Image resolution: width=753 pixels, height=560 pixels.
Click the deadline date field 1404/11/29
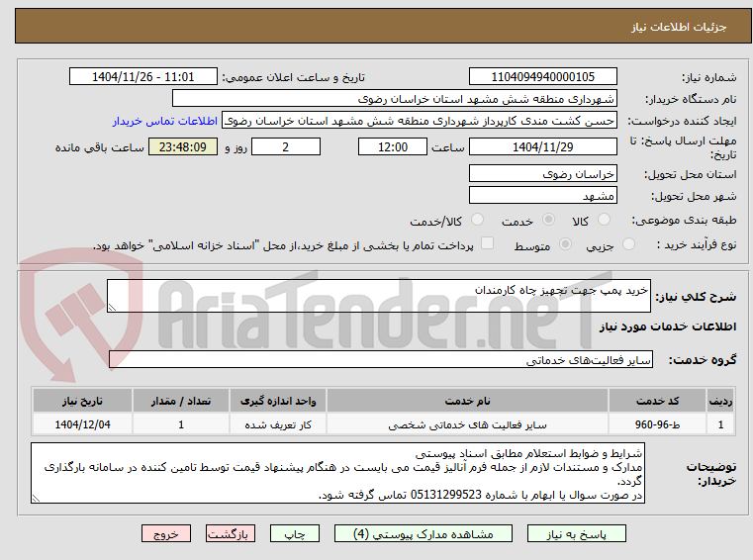[542, 146]
